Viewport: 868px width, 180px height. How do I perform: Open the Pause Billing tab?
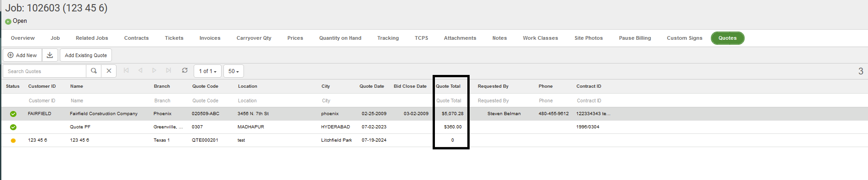tap(635, 38)
